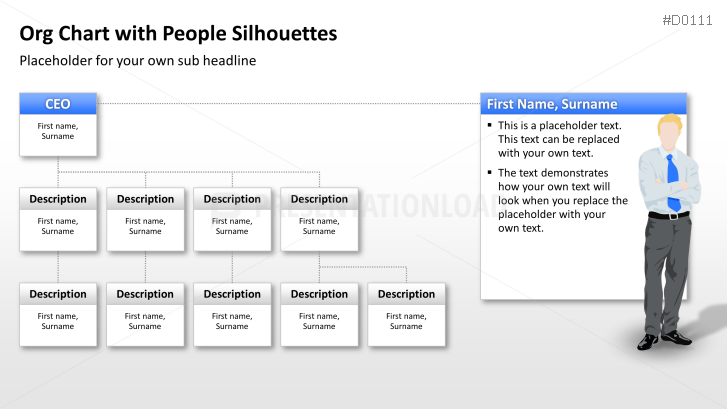This screenshot has width=727, height=409.
Task: Click the fifth Description box in the bottom row
Action: tap(406, 314)
